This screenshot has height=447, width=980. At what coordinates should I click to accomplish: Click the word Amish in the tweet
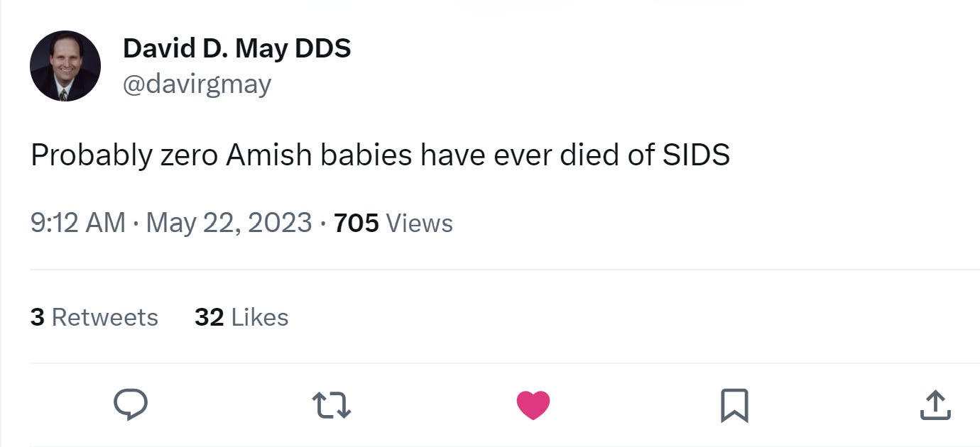(269, 155)
